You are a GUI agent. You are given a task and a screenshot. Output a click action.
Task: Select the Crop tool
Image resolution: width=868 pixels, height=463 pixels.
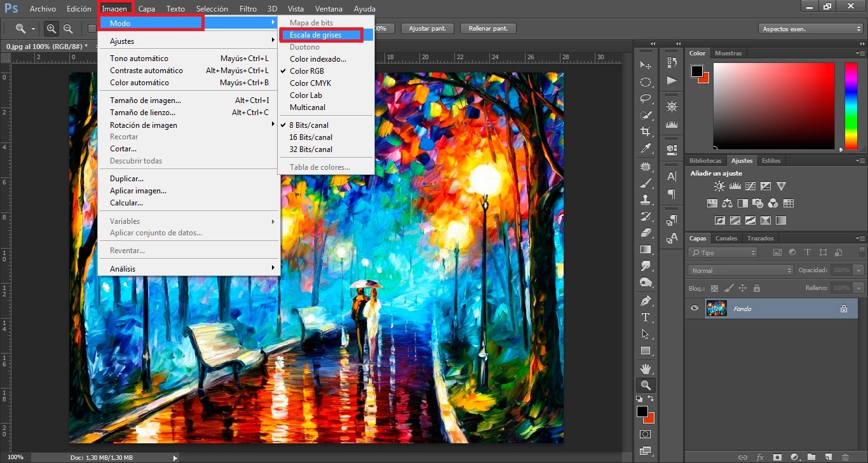[x=646, y=132]
